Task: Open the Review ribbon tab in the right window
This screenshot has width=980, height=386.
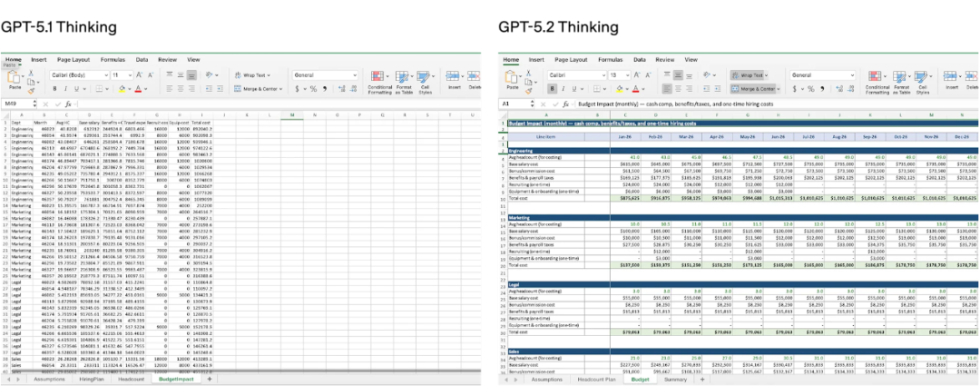Action: pyautogui.click(x=664, y=59)
